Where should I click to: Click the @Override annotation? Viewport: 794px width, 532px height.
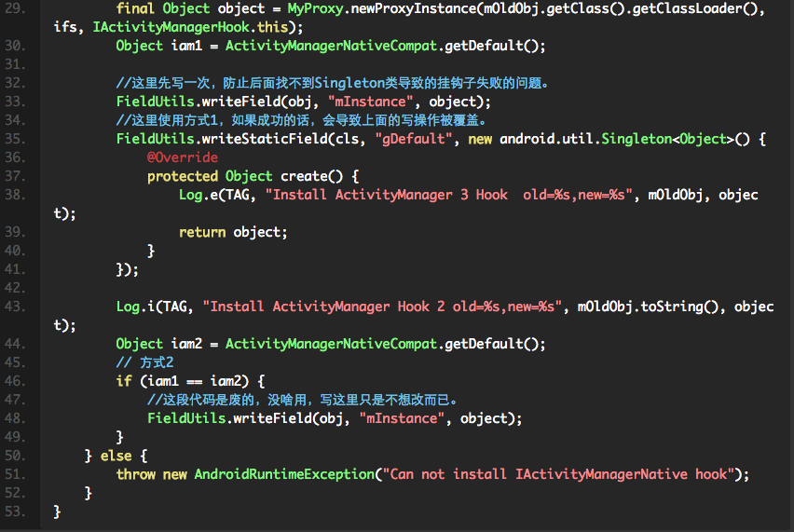point(183,157)
